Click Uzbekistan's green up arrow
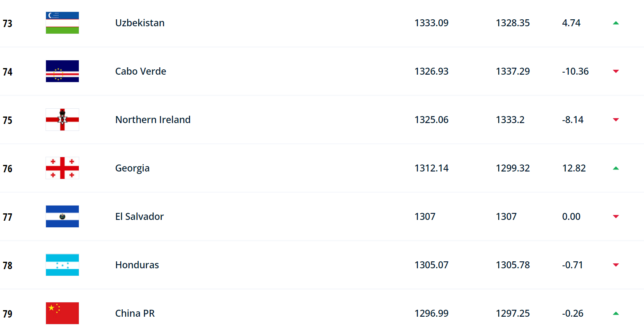Viewport: 644px width, 336px height. tap(616, 23)
